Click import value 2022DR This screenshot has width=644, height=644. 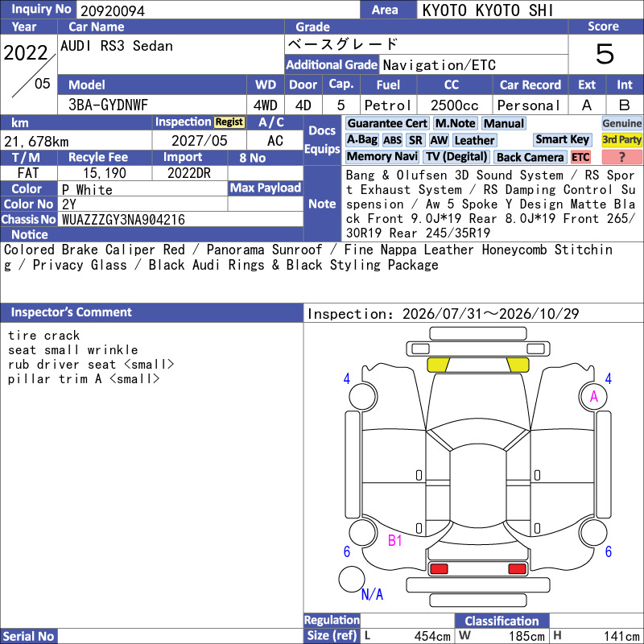[x=189, y=173]
